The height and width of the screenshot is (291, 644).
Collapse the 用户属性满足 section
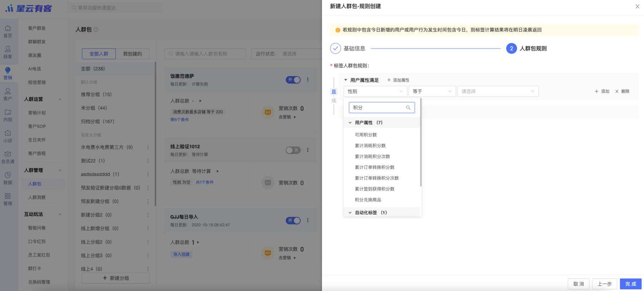[346, 80]
